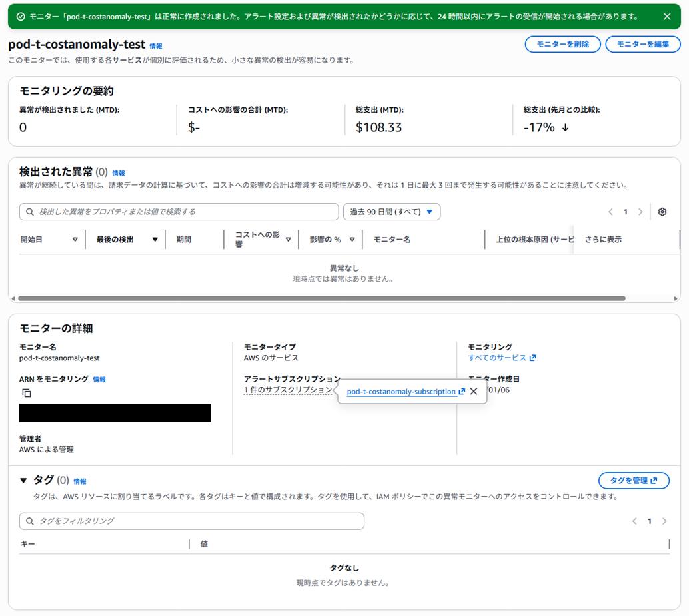
Task: Click the キー column header
Action: (27, 545)
